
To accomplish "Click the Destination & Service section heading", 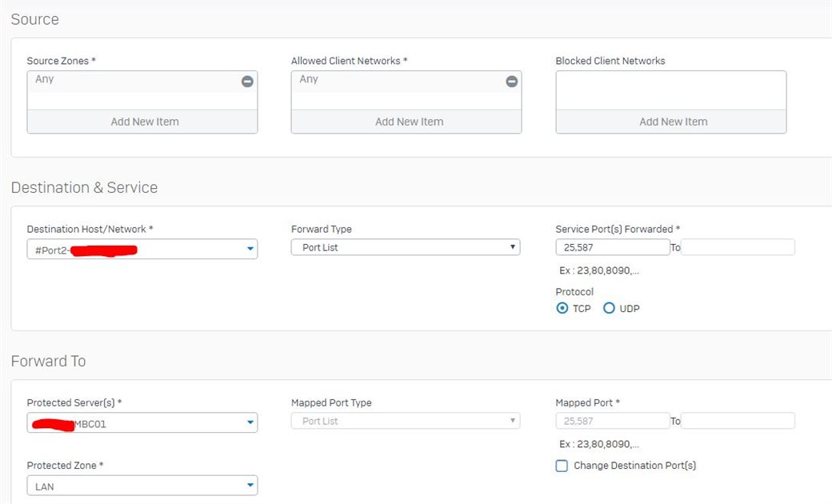I will (x=84, y=188).
